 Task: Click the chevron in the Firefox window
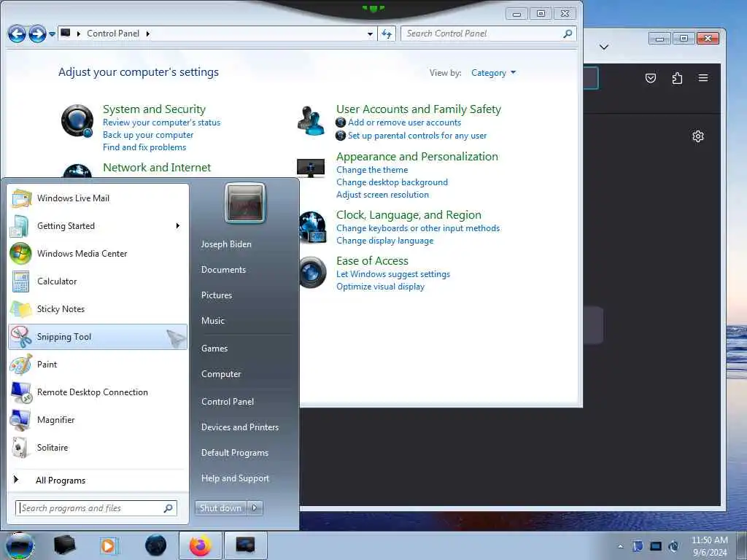coord(604,47)
